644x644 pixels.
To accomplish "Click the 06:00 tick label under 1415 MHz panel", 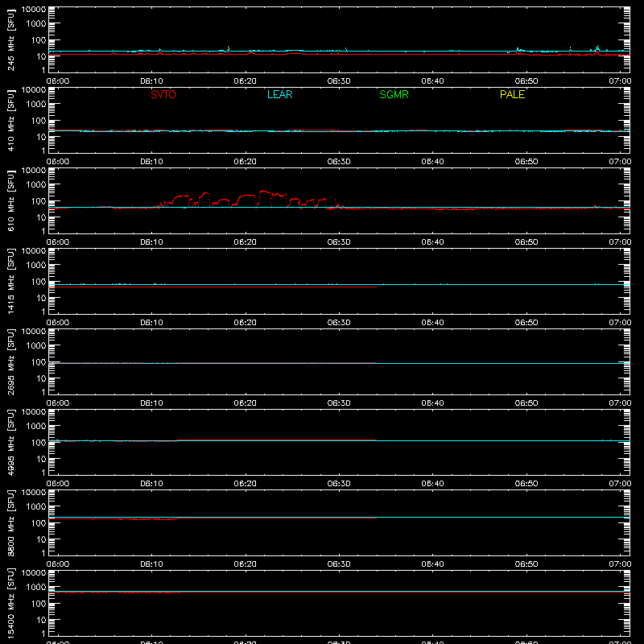I will tap(58, 323).
